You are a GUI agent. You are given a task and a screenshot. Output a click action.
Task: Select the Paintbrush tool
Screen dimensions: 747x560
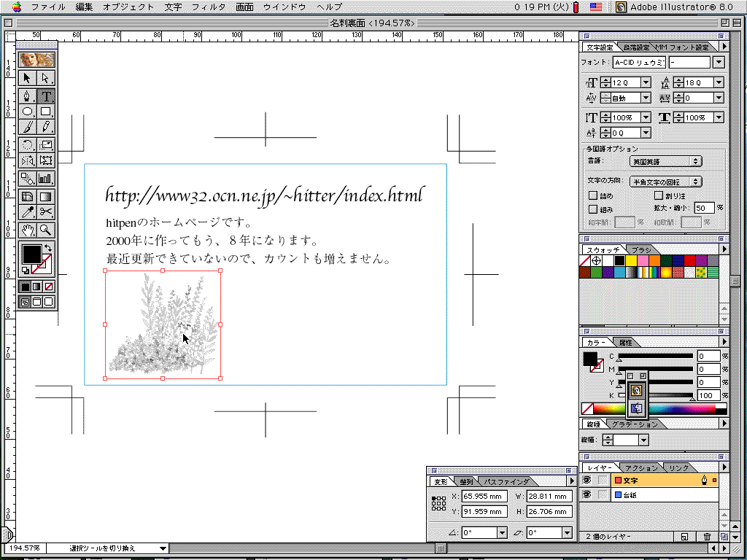(x=28, y=127)
